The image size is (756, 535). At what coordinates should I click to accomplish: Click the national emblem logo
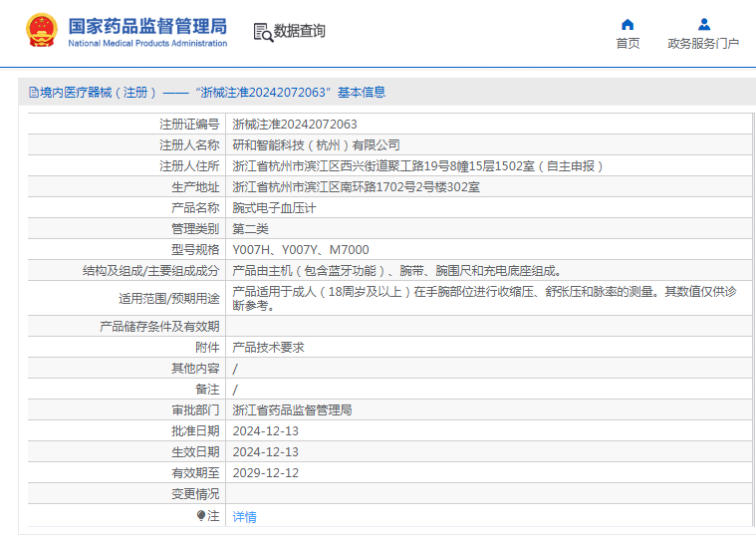point(42,31)
